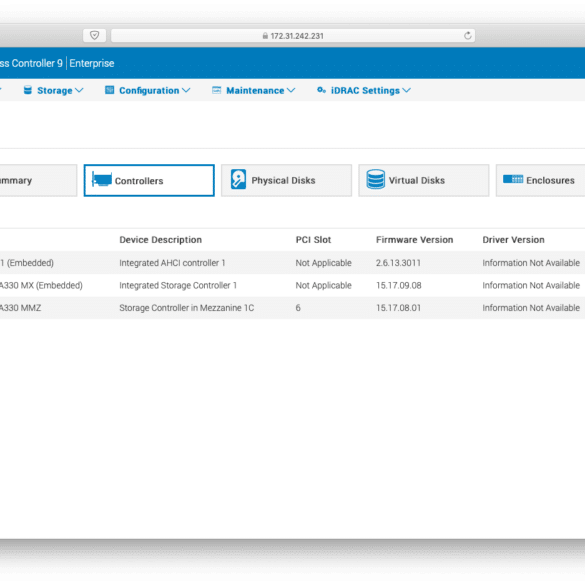Image resolution: width=585 pixels, height=585 pixels.
Task: Open the Configuration menu
Action: 148,90
